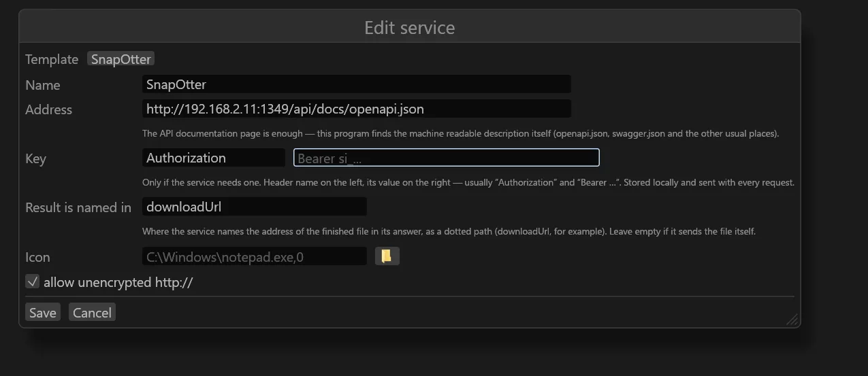Click the dotted path hint text
The image size is (868, 376).
[x=449, y=232]
